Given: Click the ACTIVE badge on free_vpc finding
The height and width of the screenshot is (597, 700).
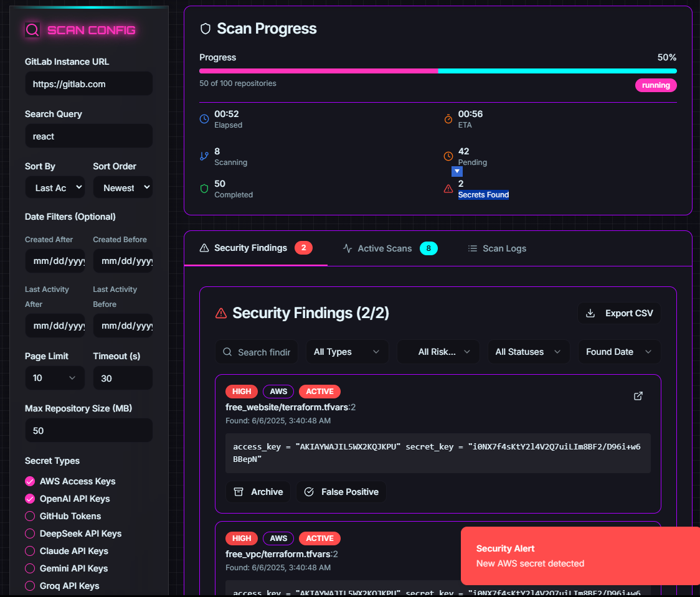Looking at the screenshot, I should click(319, 538).
